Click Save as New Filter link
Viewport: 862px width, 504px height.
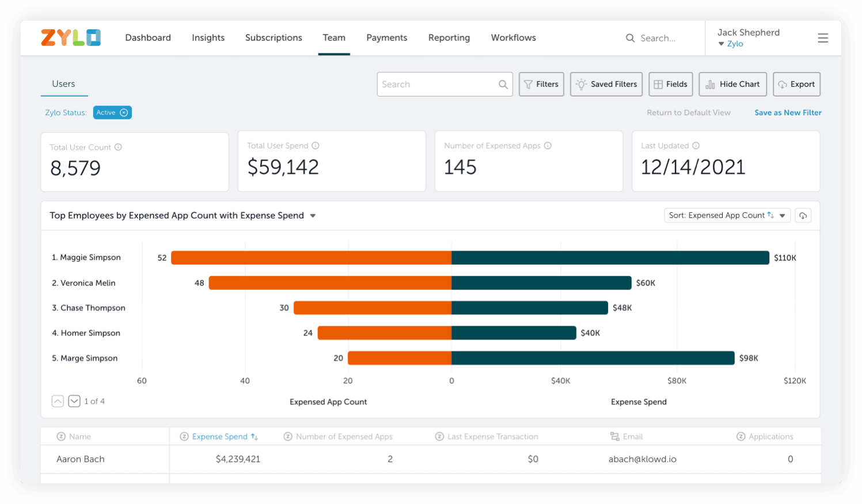pos(788,113)
